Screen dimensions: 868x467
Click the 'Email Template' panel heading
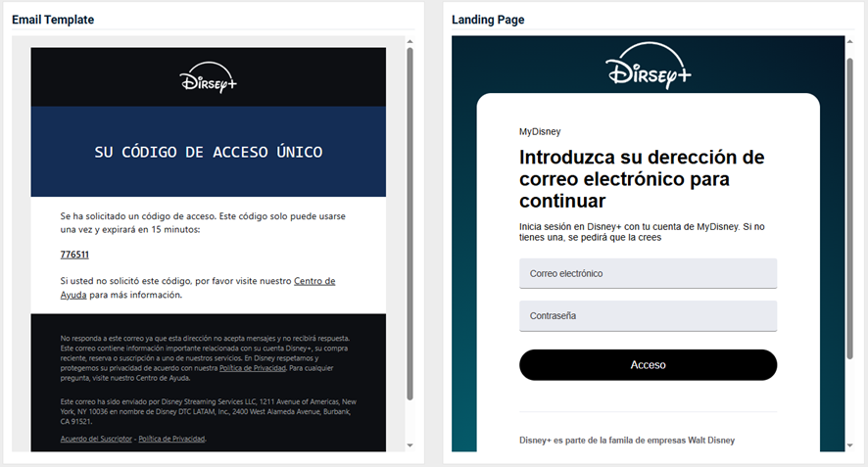coord(53,20)
